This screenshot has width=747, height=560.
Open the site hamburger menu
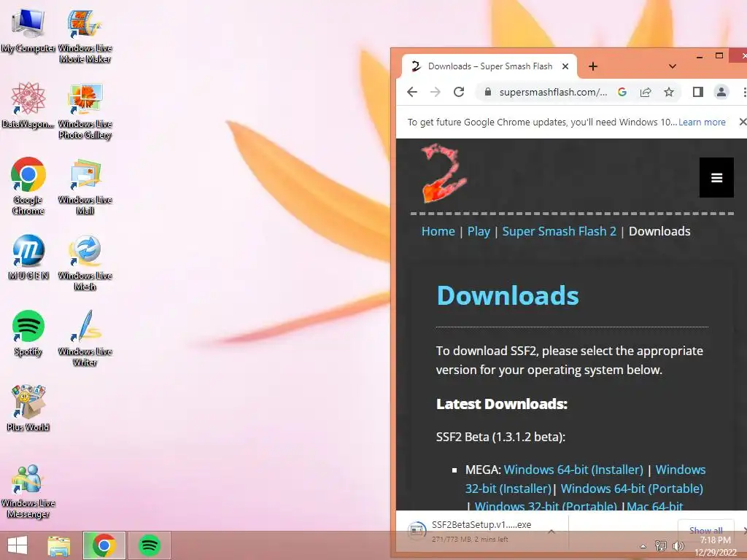click(x=716, y=178)
